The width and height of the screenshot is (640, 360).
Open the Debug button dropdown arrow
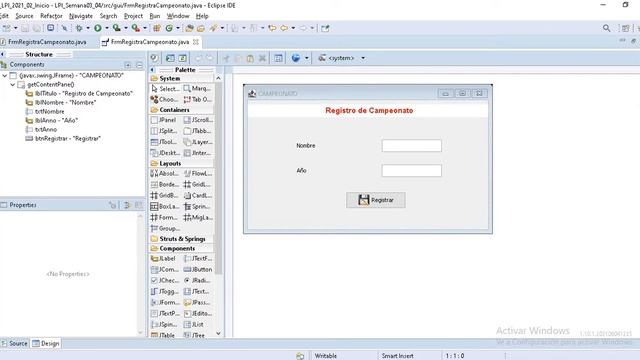(87, 28)
